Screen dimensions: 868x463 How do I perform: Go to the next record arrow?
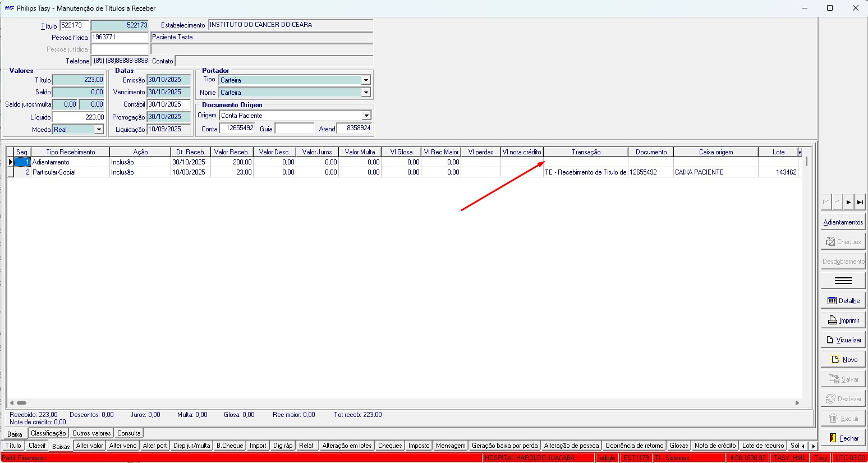[848, 202]
